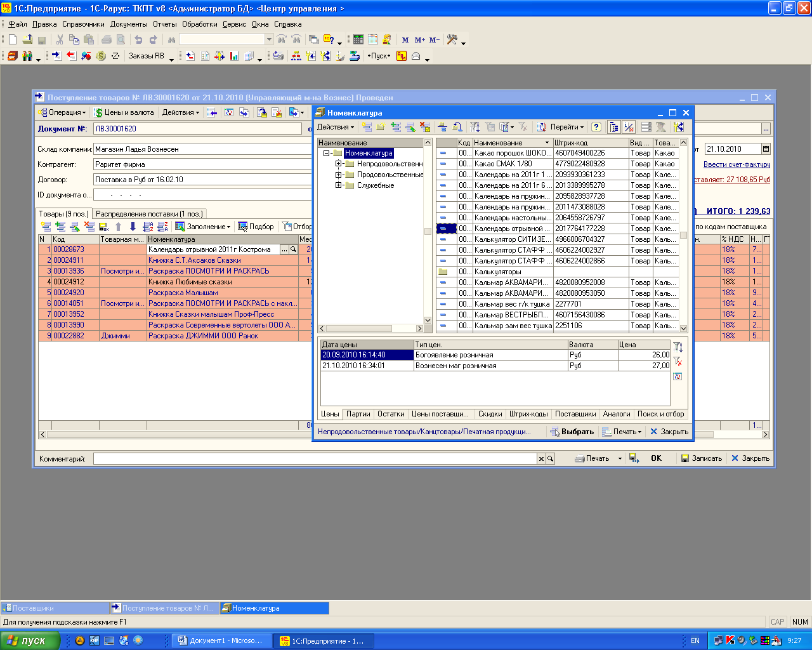The image size is (812, 650).
Task: Click the Записать button
Action: 701,458
